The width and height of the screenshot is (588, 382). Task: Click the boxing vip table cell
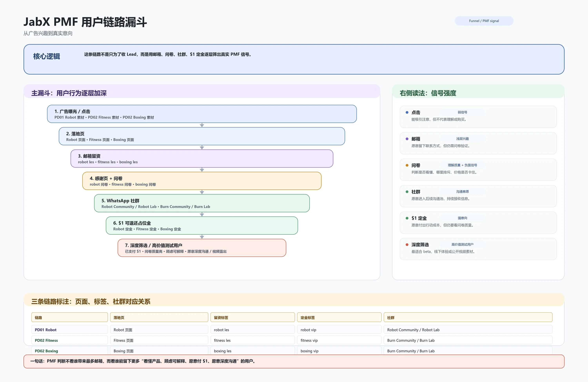[339, 351]
